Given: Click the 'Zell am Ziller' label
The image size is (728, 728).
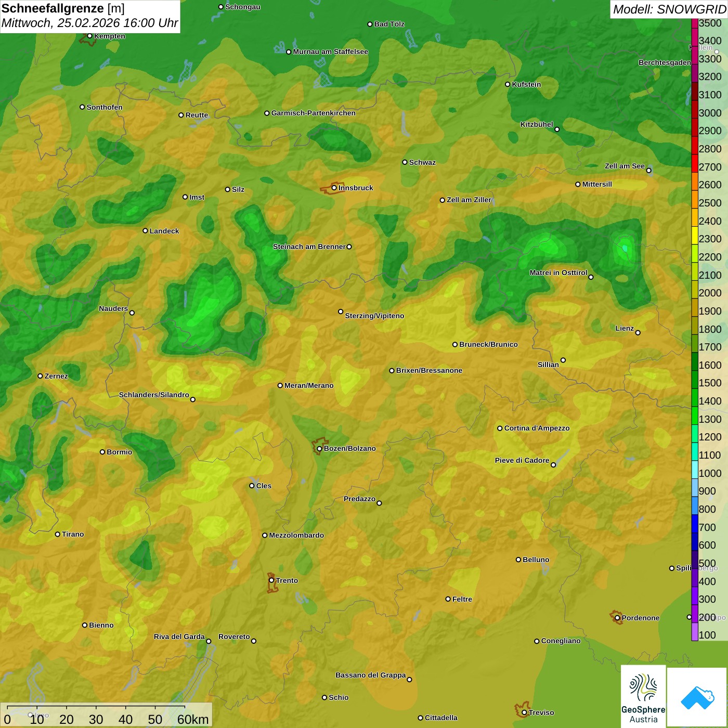Looking at the screenshot, I should point(469,200).
